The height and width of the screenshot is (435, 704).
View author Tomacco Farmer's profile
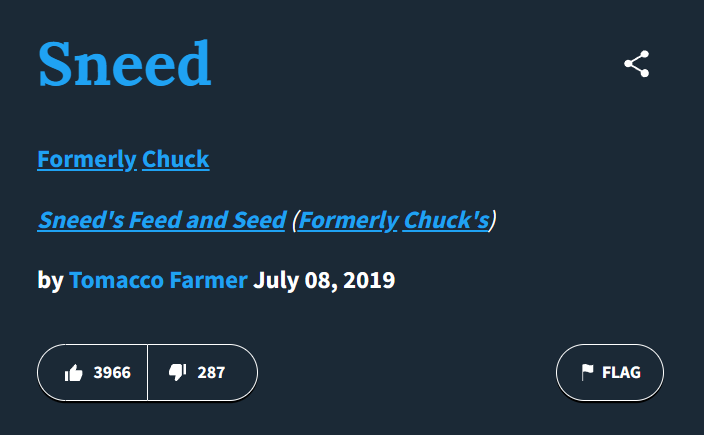pyautogui.click(x=158, y=280)
